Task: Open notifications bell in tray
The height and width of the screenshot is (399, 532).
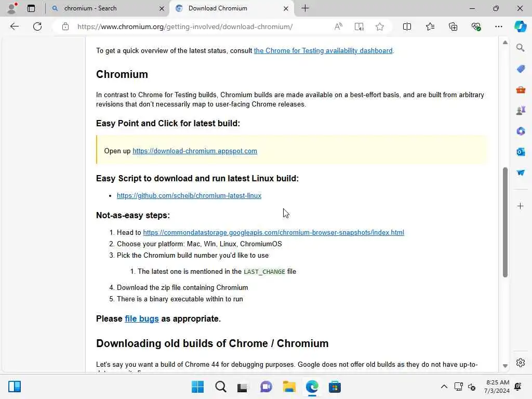Action: pyautogui.click(x=518, y=387)
